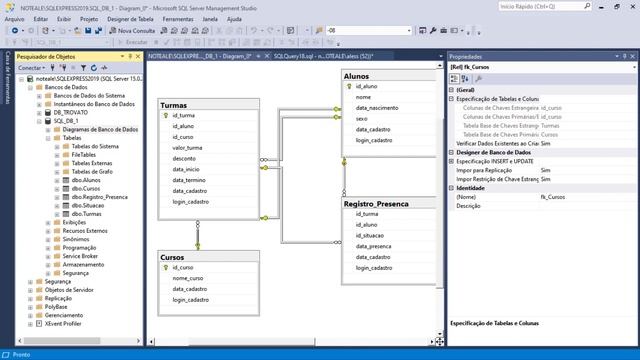Open the -06 toolbar combo box
This screenshot has height=360, width=640.
coord(369,31)
